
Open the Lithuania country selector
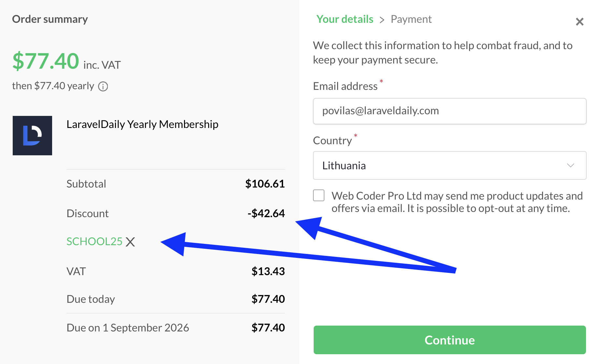tap(449, 165)
